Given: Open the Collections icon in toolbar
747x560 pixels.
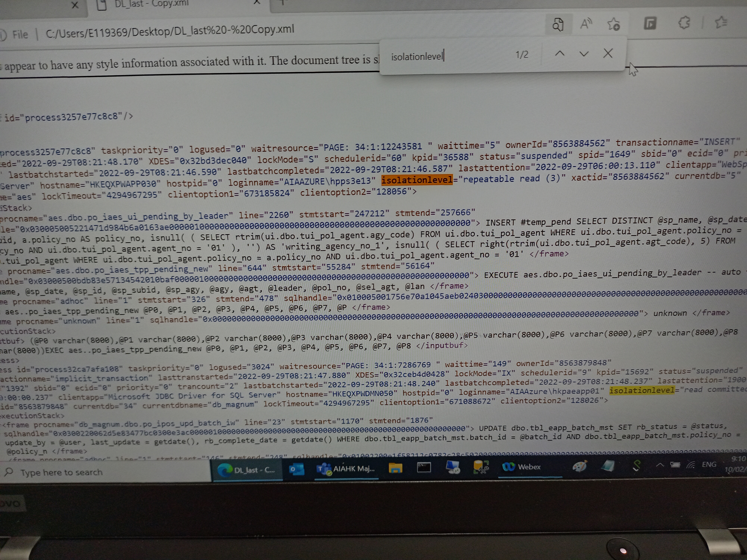Looking at the screenshot, I should coord(649,23).
